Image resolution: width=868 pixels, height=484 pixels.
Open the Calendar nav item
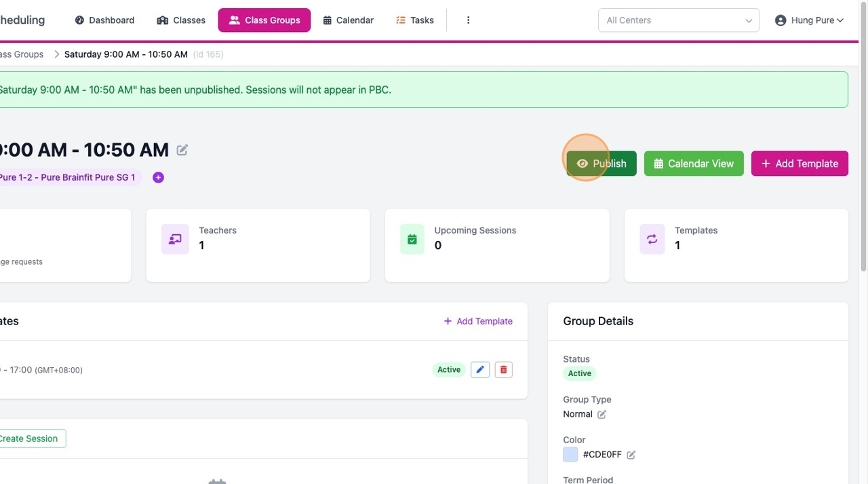click(x=348, y=20)
